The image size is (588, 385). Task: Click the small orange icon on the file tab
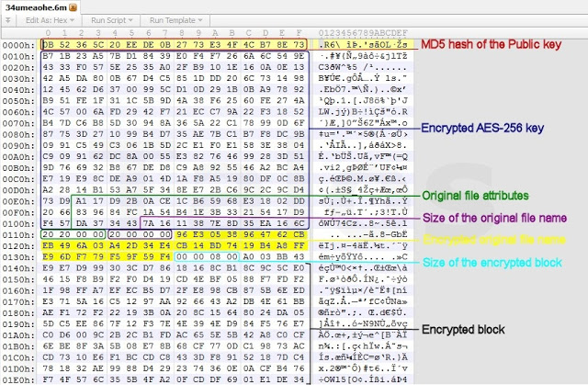[74, 6]
